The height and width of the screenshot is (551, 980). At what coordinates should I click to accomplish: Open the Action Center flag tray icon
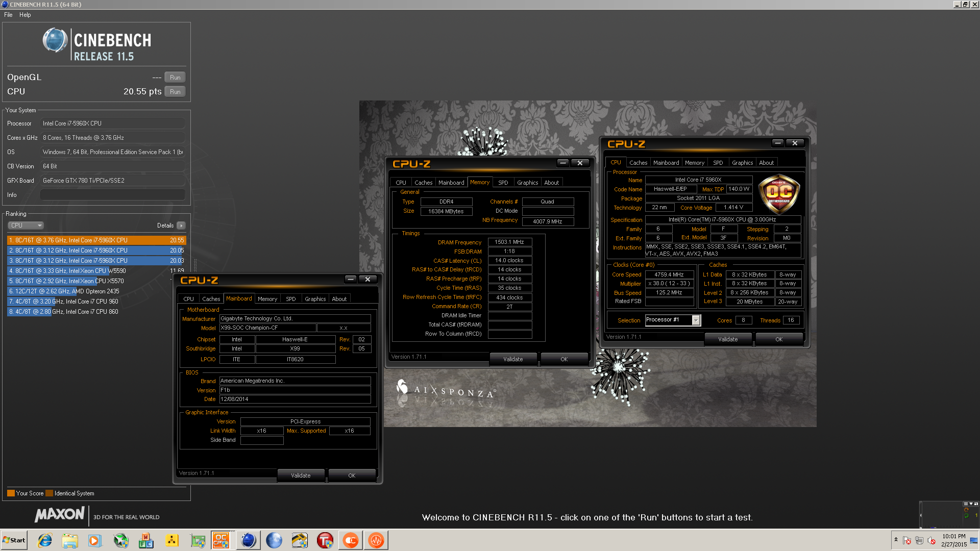[x=907, y=540]
